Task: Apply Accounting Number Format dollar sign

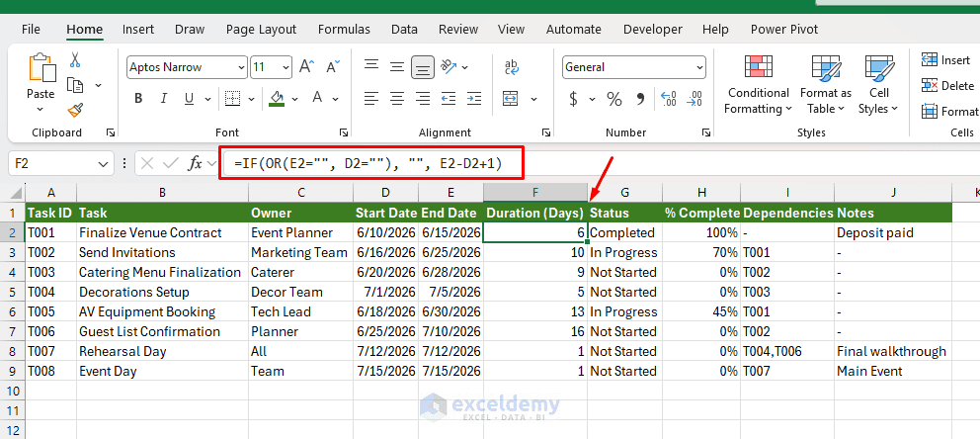Action: coord(573,98)
